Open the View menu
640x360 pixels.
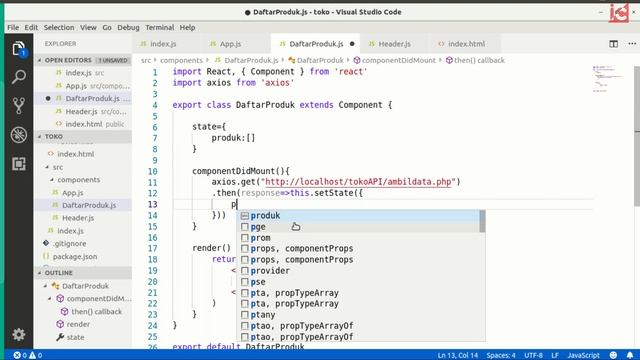88,27
